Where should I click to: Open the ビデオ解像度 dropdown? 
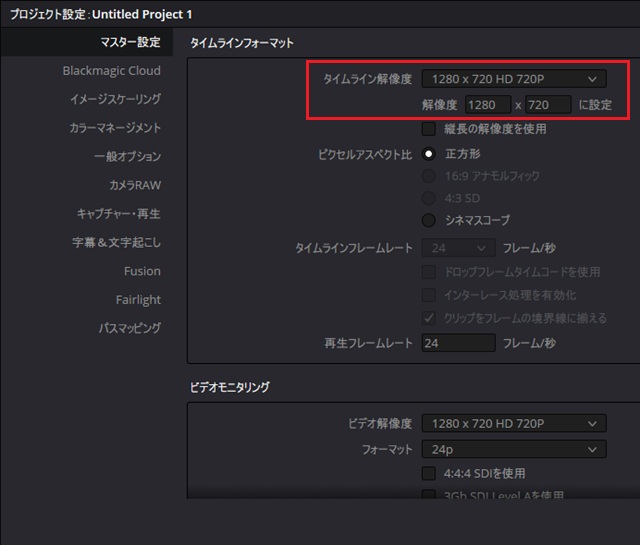tap(513, 424)
